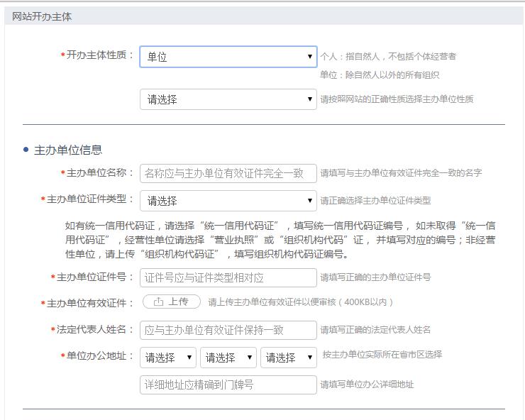Open the 主办单位证件类型 dropdown

point(228,201)
